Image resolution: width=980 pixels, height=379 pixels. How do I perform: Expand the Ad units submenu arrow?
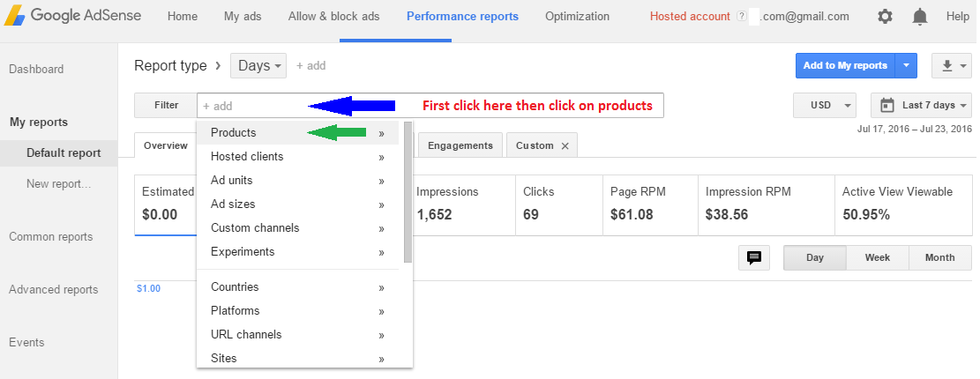pos(381,181)
